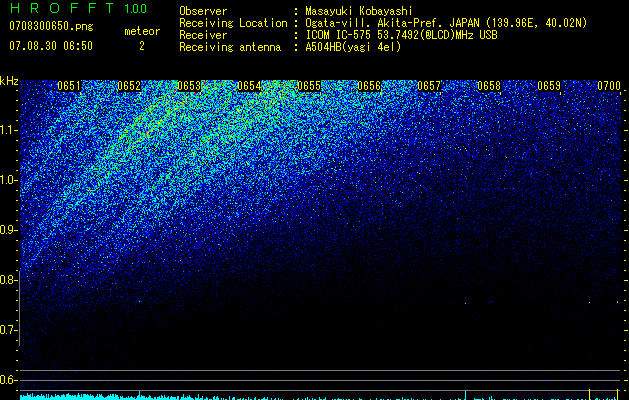The image size is (629, 400).
Task: Click the 0.6 kHz axis label
Action: click(x=8, y=380)
